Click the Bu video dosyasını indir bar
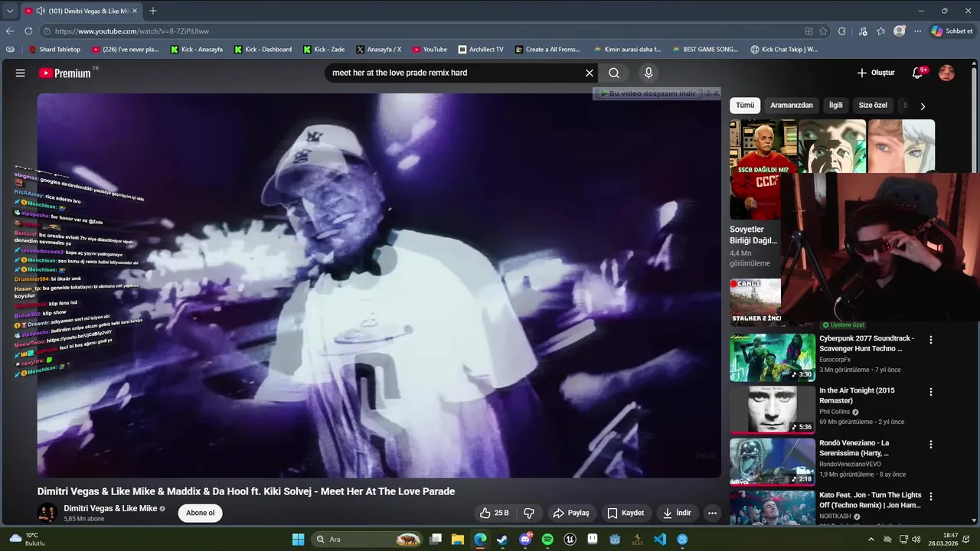This screenshot has height=551, width=980. [649, 93]
